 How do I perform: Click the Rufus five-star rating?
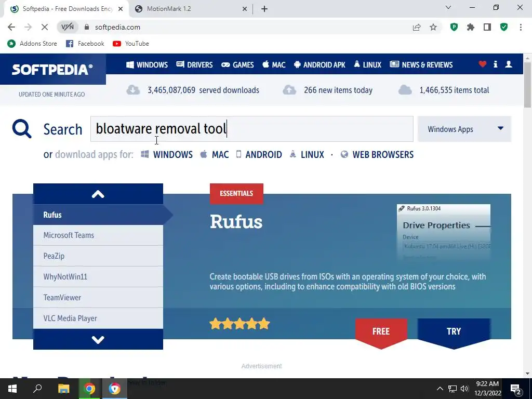point(240,324)
